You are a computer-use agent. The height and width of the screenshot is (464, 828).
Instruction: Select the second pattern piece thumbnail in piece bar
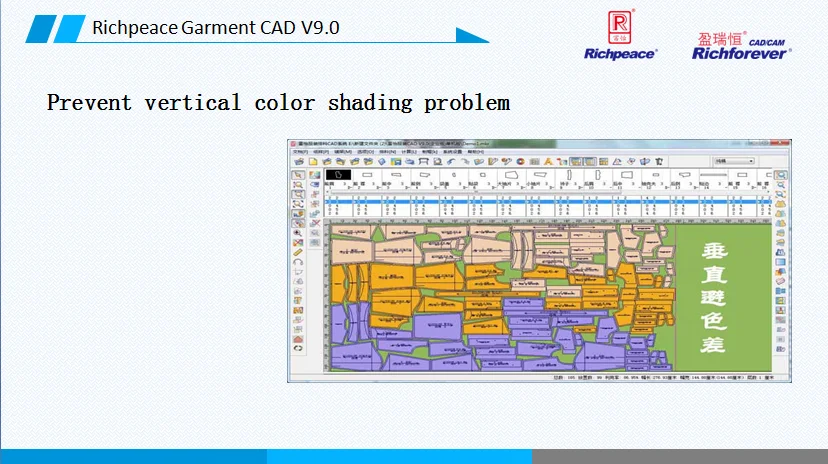click(367, 175)
